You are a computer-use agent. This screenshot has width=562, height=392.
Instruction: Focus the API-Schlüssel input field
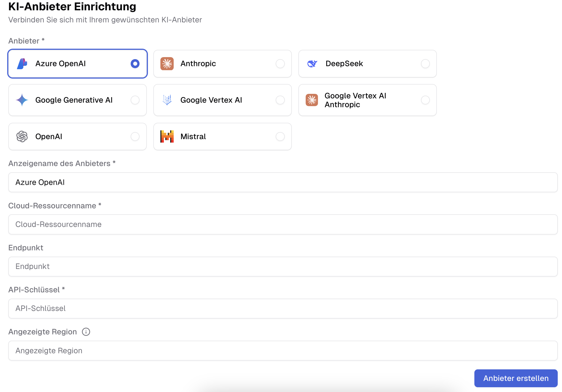[283, 308]
